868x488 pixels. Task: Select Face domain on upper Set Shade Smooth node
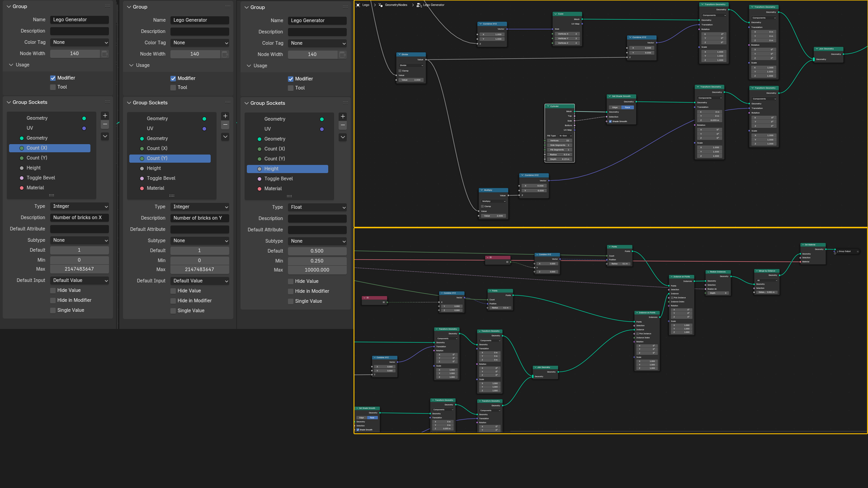point(627,108)
